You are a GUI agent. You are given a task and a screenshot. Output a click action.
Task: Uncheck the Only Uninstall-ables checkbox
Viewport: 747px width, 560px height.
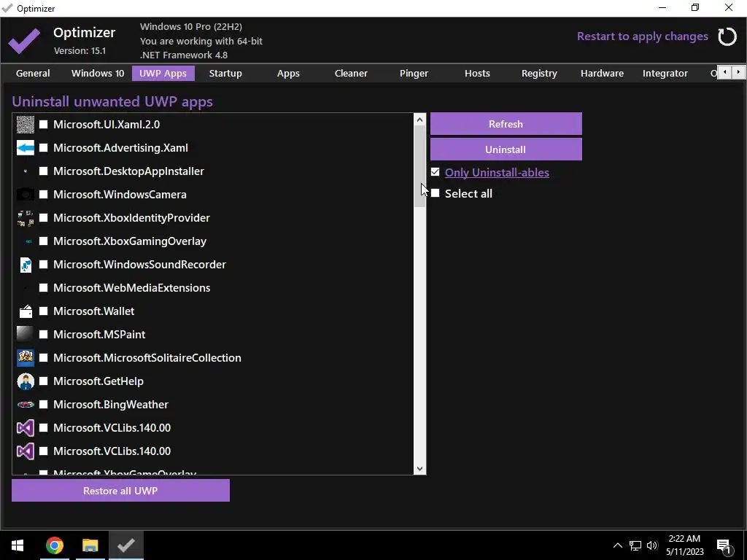point(435,172)
